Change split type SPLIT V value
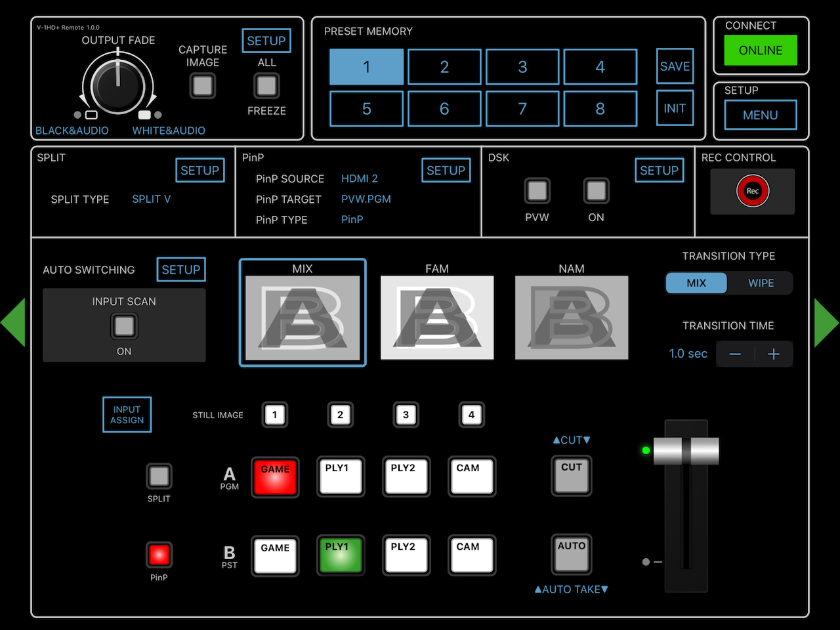 [152, 199]
